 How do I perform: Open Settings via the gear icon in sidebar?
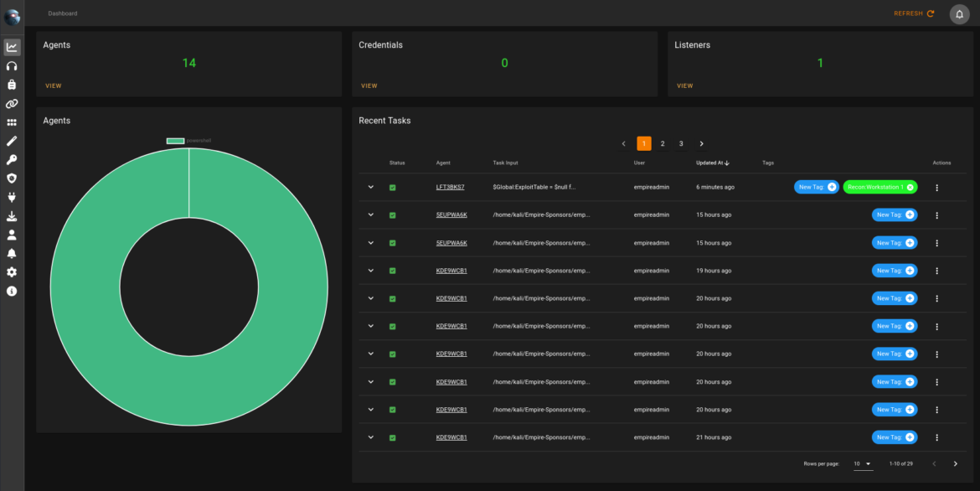pyautogui.click(x=12, y=270)
